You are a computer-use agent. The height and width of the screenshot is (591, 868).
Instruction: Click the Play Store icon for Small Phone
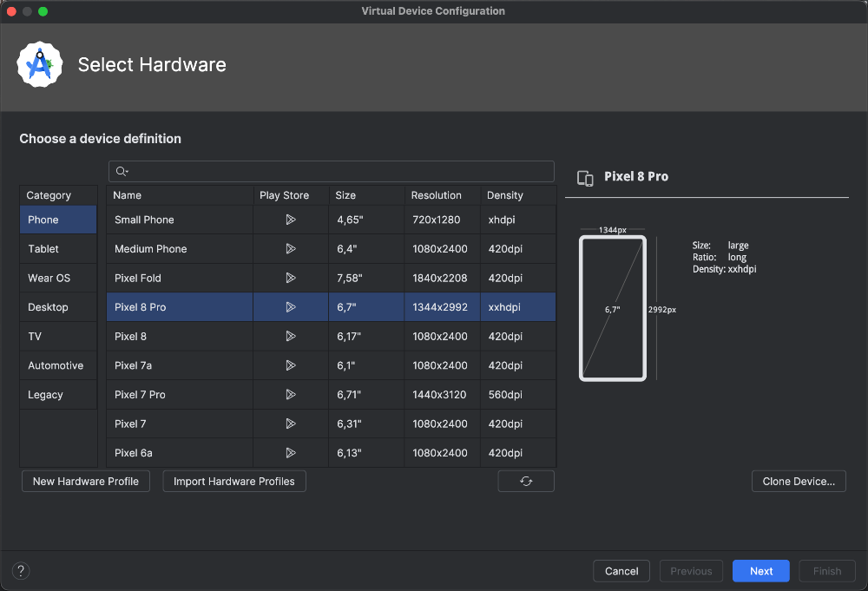(x=291, y=220)
